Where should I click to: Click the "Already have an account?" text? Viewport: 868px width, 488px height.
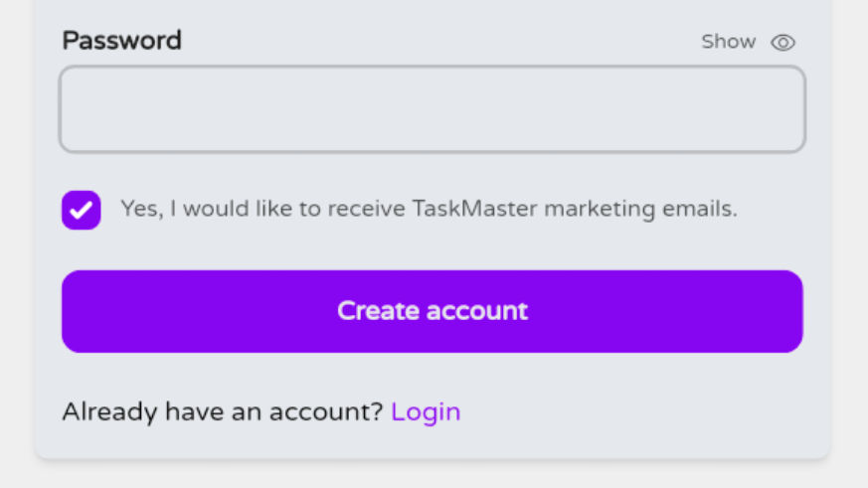222,411
